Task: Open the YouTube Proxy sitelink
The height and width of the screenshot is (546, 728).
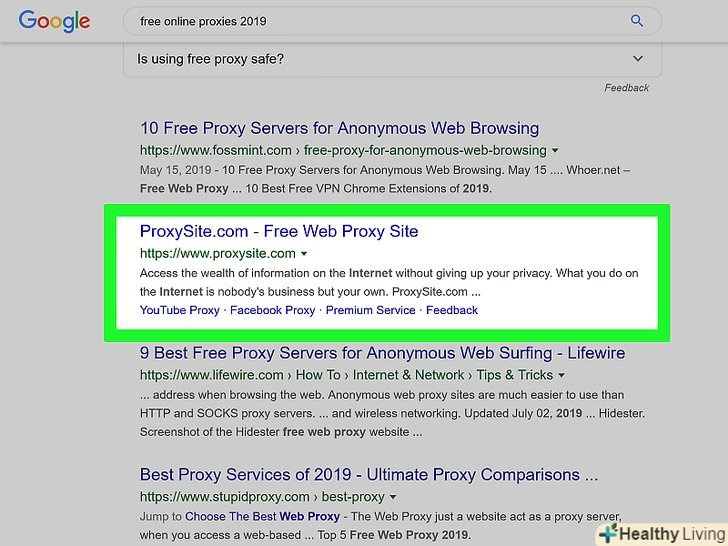Action: coord(180,310)
